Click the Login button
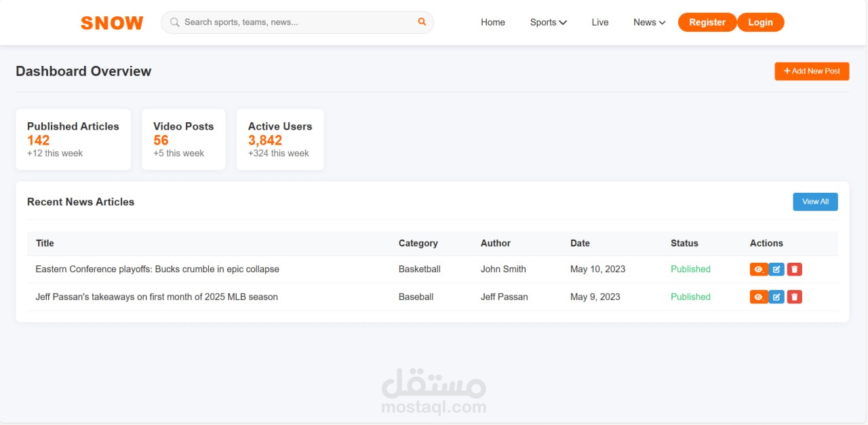Image resolution: width=868 pixels, height=425 pixels. [760, 22]
